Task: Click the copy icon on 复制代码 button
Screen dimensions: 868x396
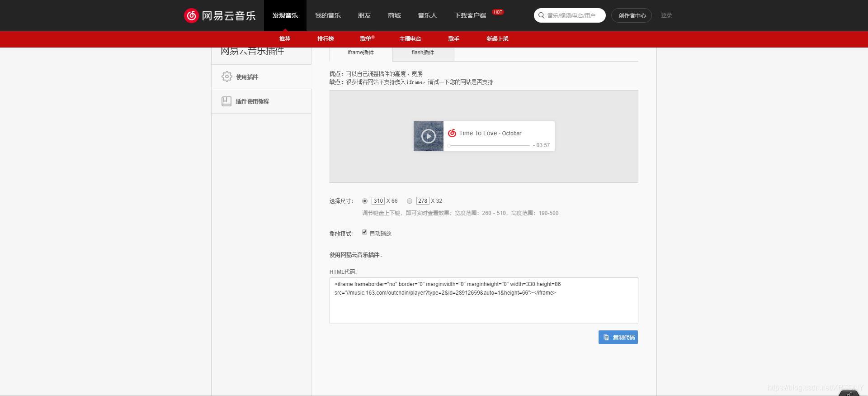Action: click(x=606, y=338)
